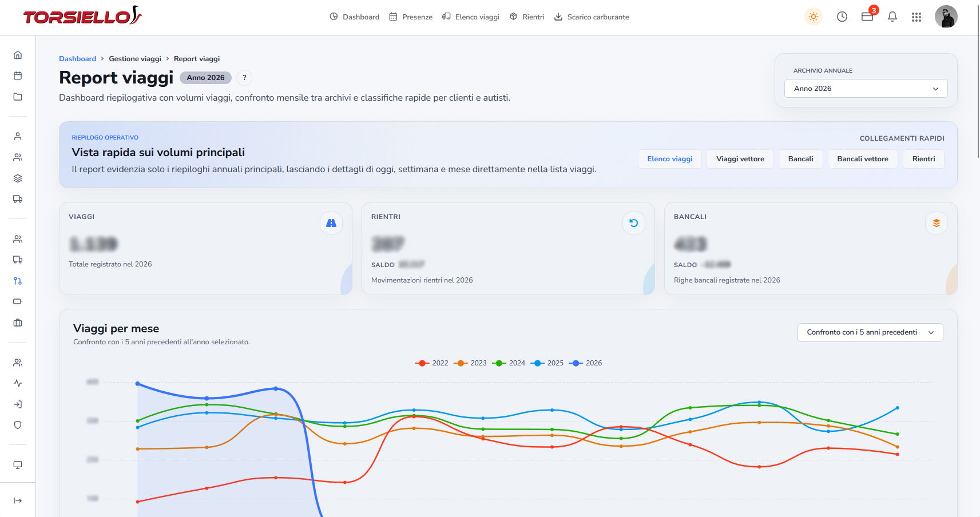Click the Torsiello logo
The image size is (980, 517).
click(82, 15)
